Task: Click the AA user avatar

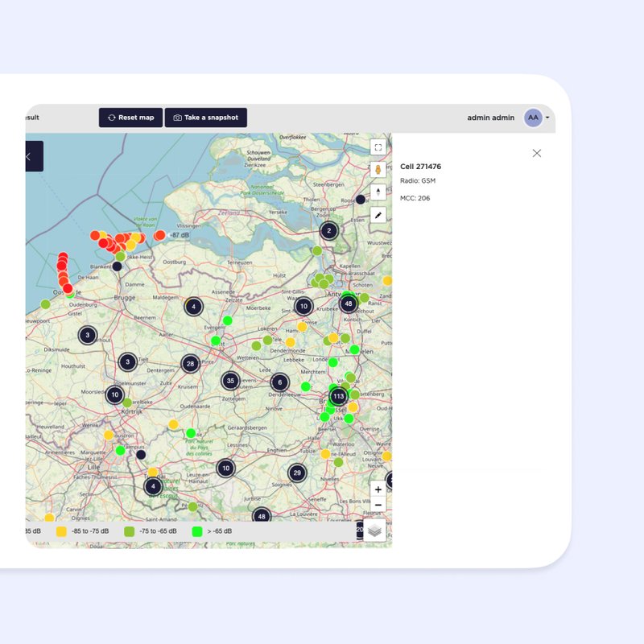Action: [x=532, y=118]
